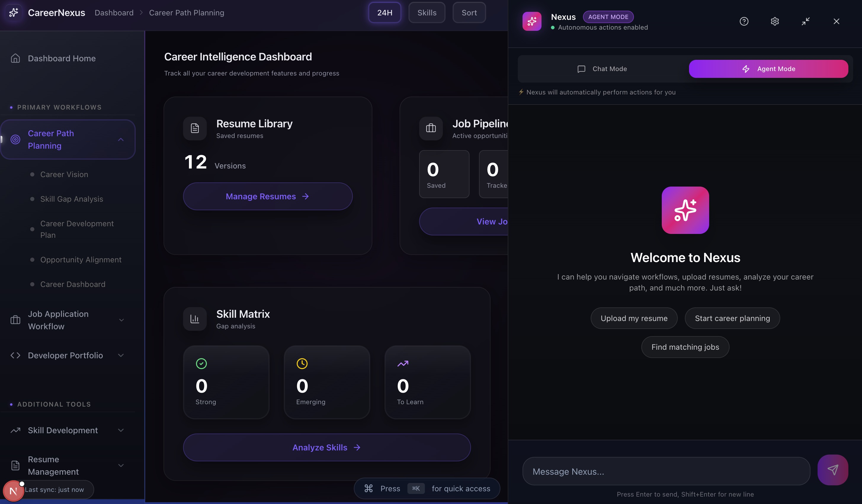The height and width of the screenshot is (504, 862).
Task: Click the collapse Nexus panel icon
Action: 805,22
